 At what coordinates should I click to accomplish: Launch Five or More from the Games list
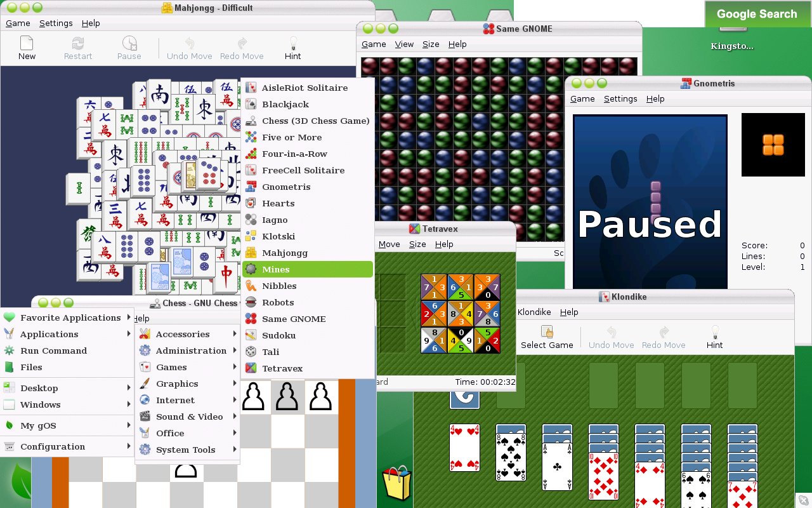point(308,137)
